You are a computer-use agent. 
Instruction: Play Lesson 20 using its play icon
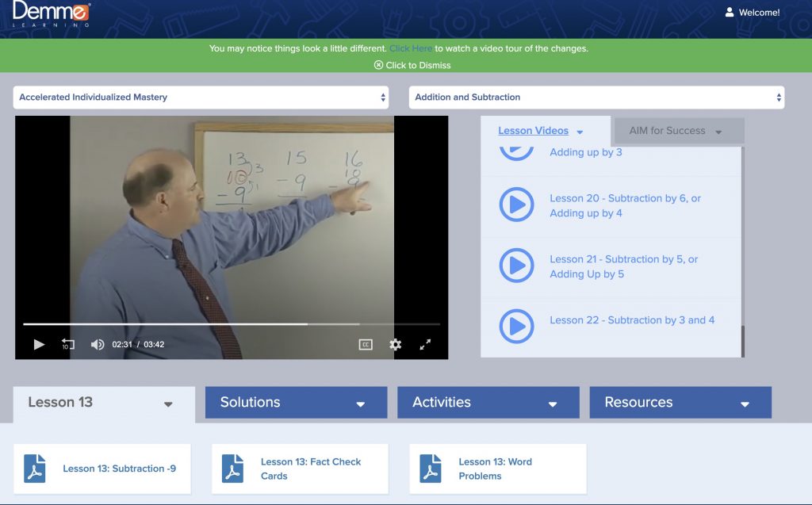click(x=516, y=205)
